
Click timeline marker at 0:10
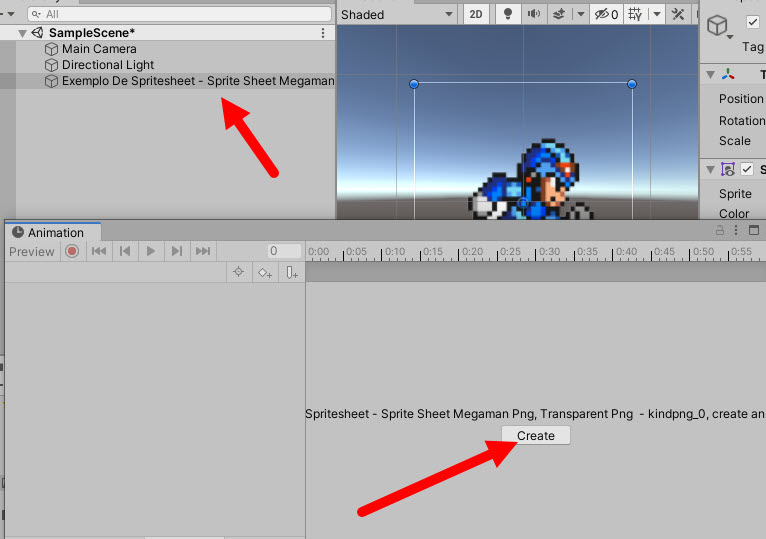pos(394,252)
